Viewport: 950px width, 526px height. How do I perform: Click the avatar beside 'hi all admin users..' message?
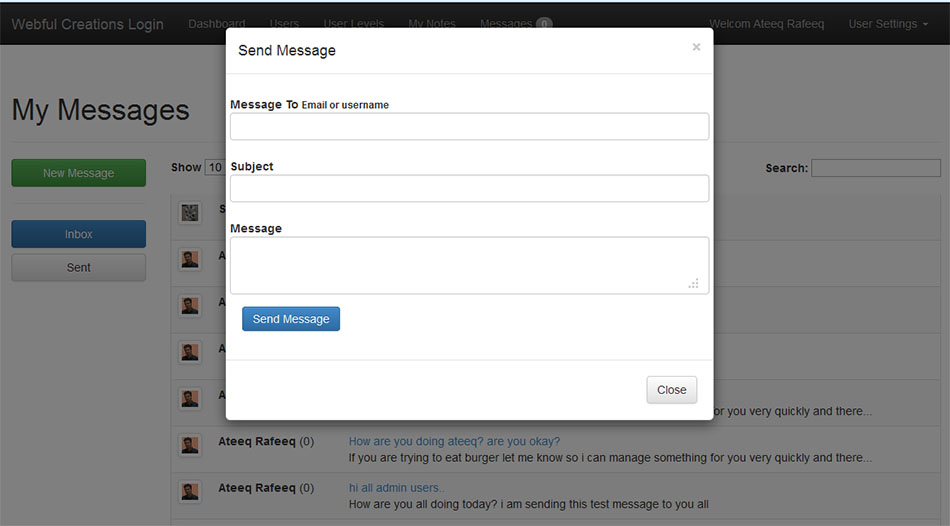tap(190, 491)
